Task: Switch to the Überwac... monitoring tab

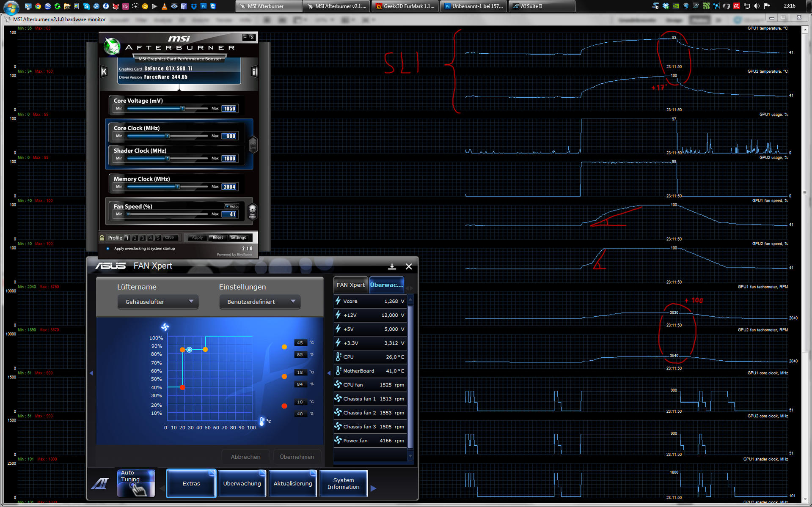Action: (386, 285)
